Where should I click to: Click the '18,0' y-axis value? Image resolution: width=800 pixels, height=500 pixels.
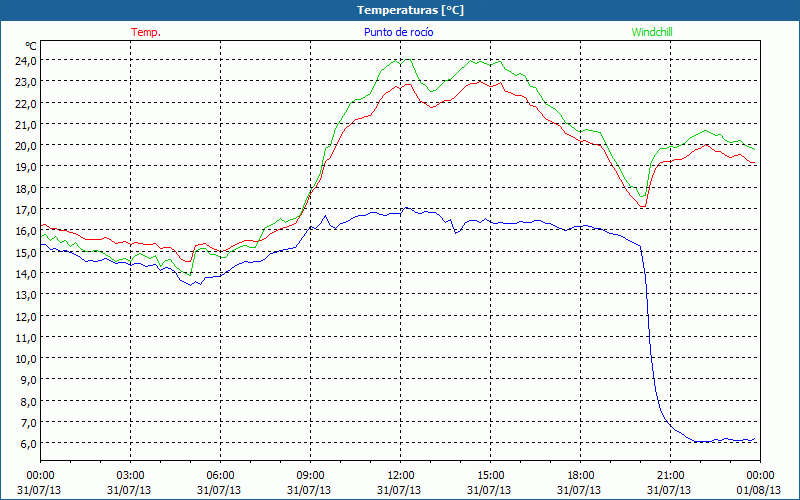(x=27, y=188)
